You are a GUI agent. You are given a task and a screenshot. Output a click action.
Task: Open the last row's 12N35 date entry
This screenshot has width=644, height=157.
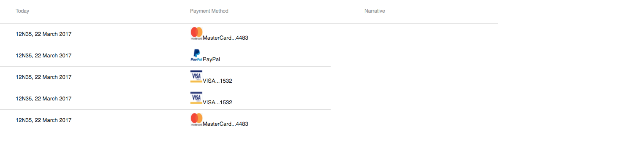(43, 120)
